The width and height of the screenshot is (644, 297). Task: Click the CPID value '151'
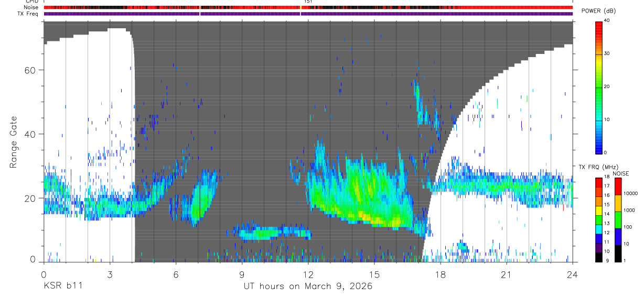click(308, 2)
